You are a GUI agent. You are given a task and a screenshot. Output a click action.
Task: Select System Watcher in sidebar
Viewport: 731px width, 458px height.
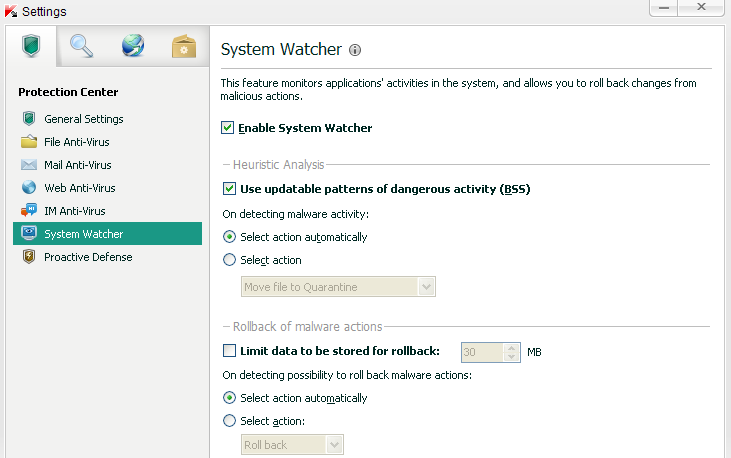pyautogui.click(x=107, y=234)
